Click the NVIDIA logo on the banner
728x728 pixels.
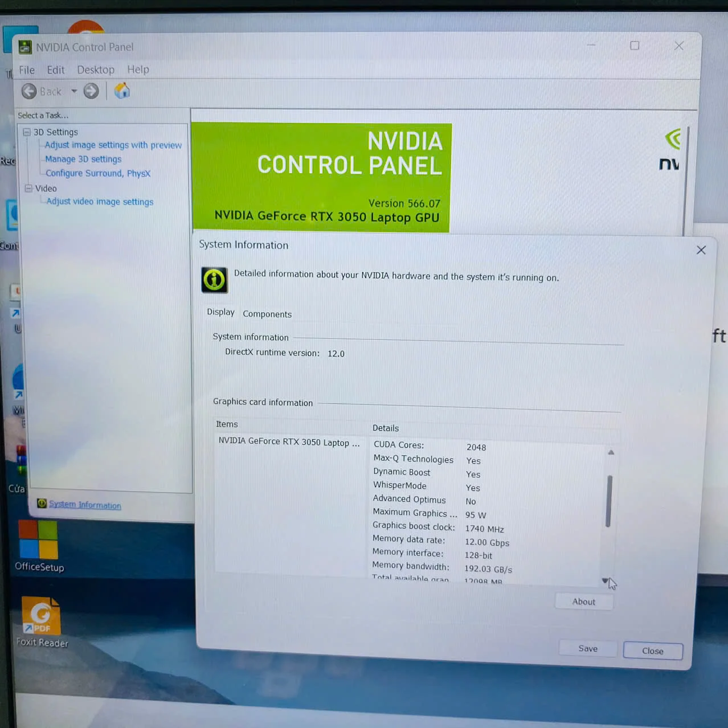tap(671, 150)
